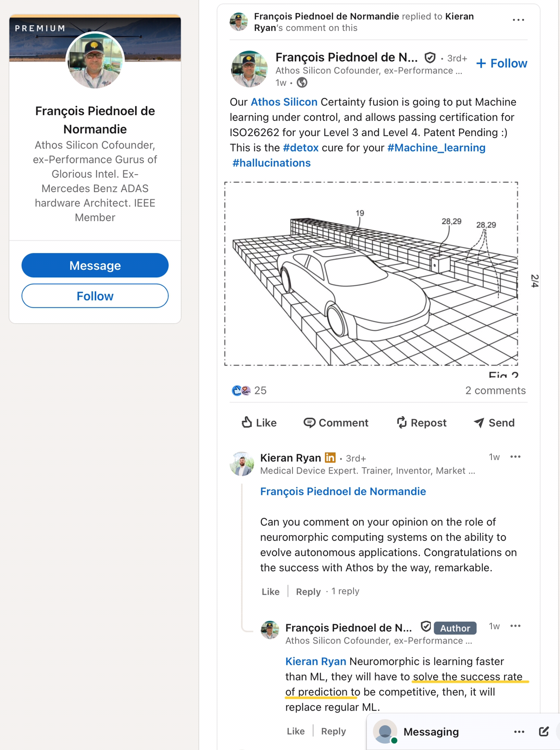
Task: Click the reaction emojis next to 25
Action: tap(241, 390)
